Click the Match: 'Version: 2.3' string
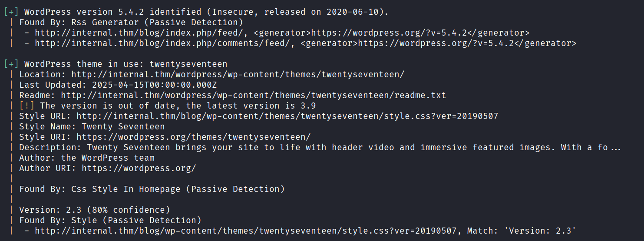Viewport: 644px width, 241px height. [521, 231]
